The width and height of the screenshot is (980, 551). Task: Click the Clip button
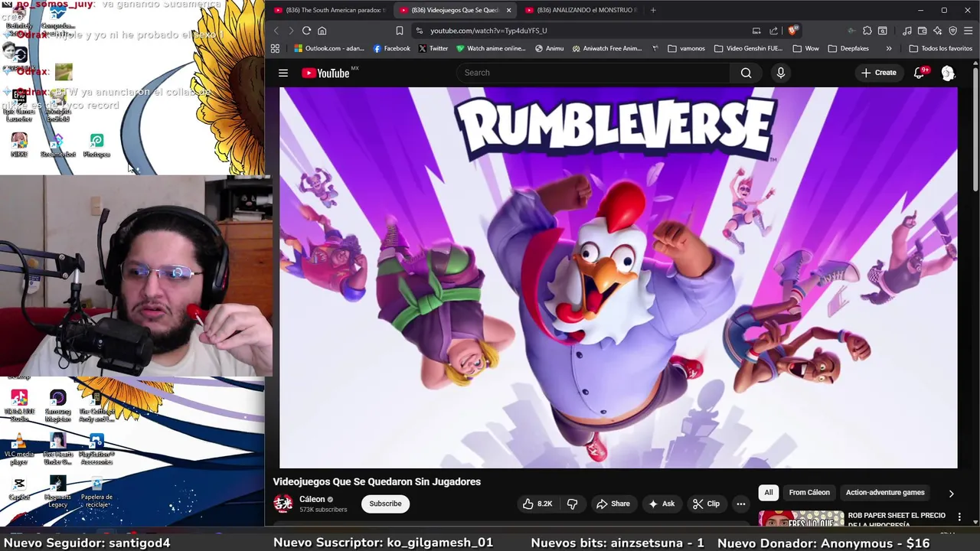coord(706,504)
